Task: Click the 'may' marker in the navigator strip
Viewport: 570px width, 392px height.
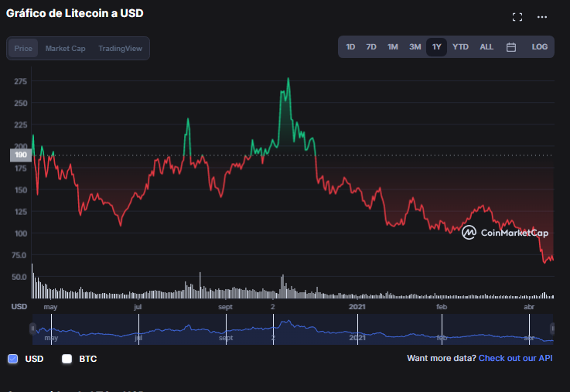Action: click(51, 338)
